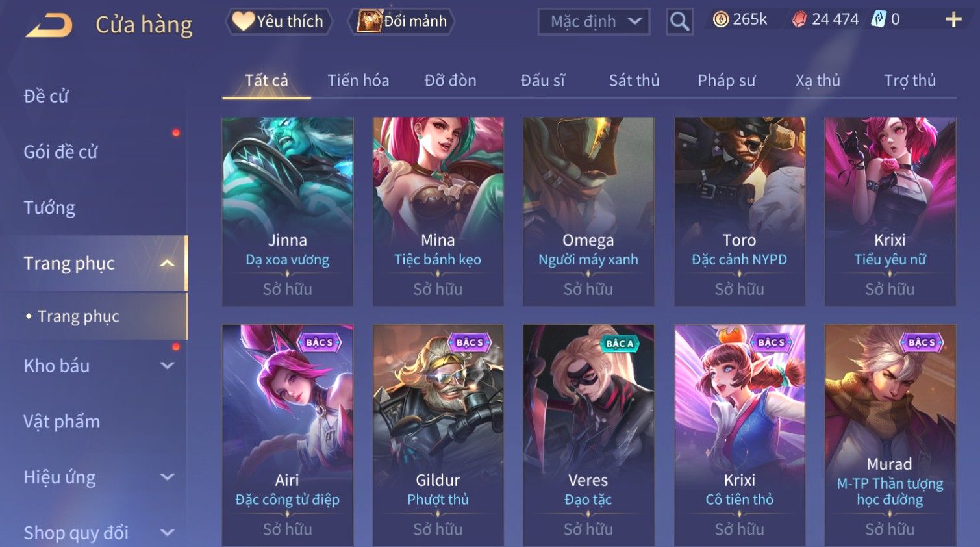Screen dimensions: 980x547
Task: Click the gold coin icon showing 265k
Action: [720, 19]
